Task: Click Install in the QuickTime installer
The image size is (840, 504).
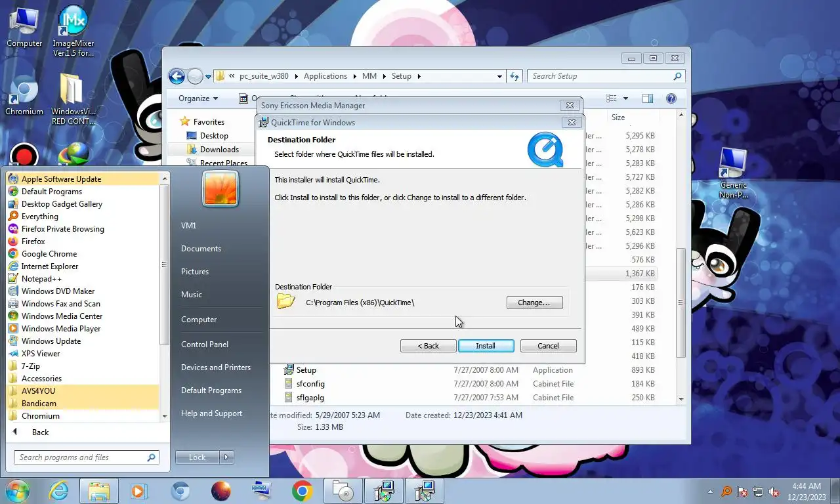Action: (486, 346)
